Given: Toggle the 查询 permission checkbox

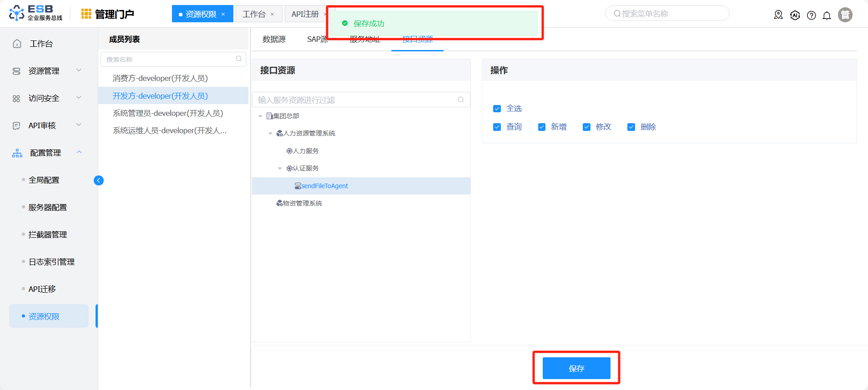Looking at the screenshot, I should point(497,127).
